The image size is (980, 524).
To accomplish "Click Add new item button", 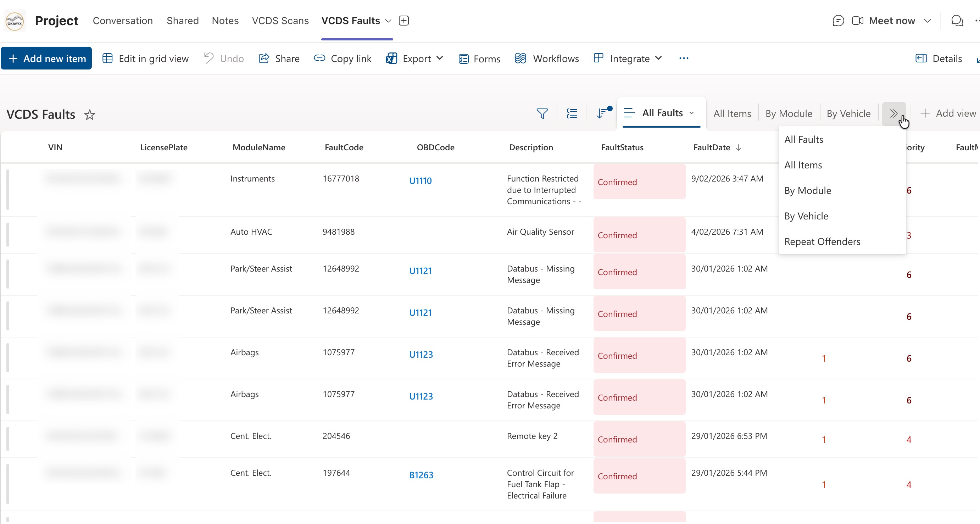I will (x=46, y=58).
